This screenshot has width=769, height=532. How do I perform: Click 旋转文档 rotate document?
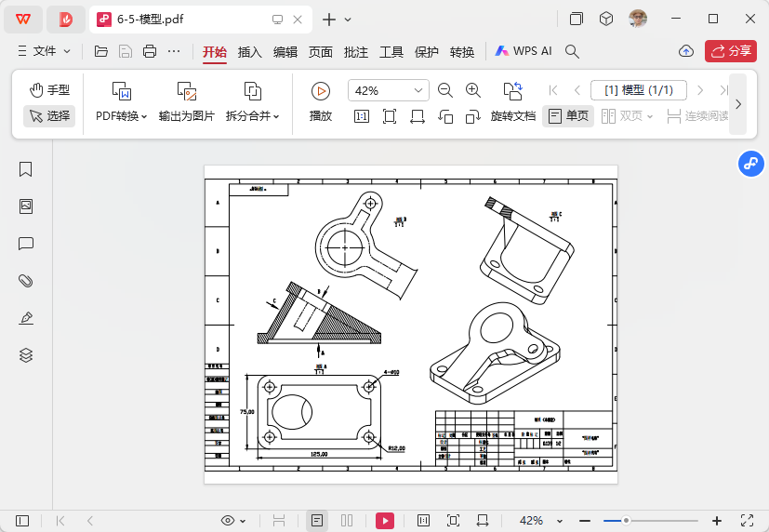pos(513,102)
